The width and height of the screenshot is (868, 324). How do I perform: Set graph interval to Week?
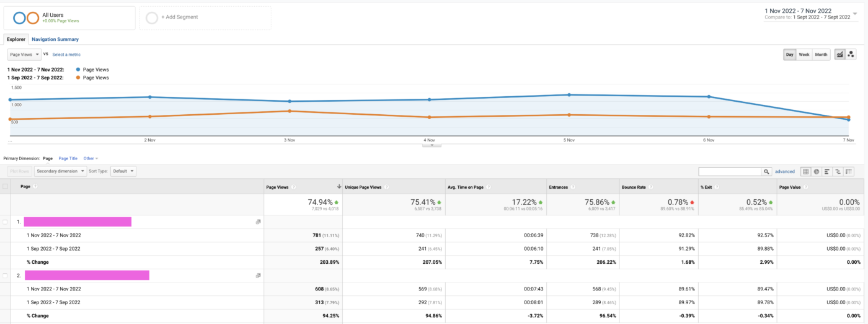pyautogui.click(x=804, y=55)
